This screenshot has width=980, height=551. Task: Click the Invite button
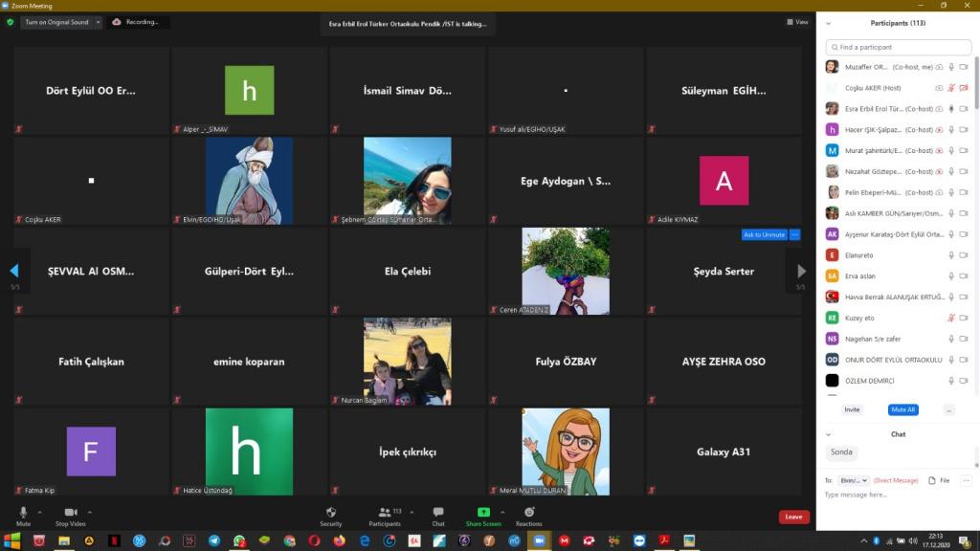(x=852, y=409)
